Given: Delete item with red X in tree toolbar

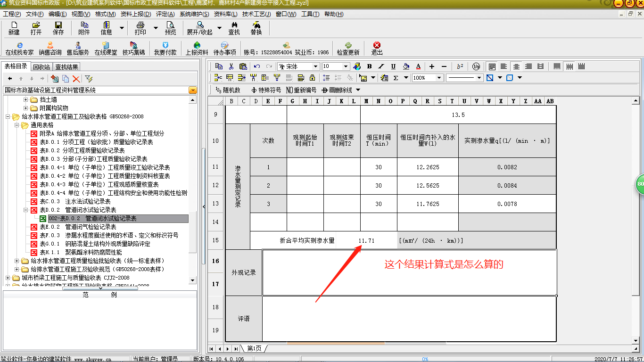Looking at the screenshot, I should [76, 79].
